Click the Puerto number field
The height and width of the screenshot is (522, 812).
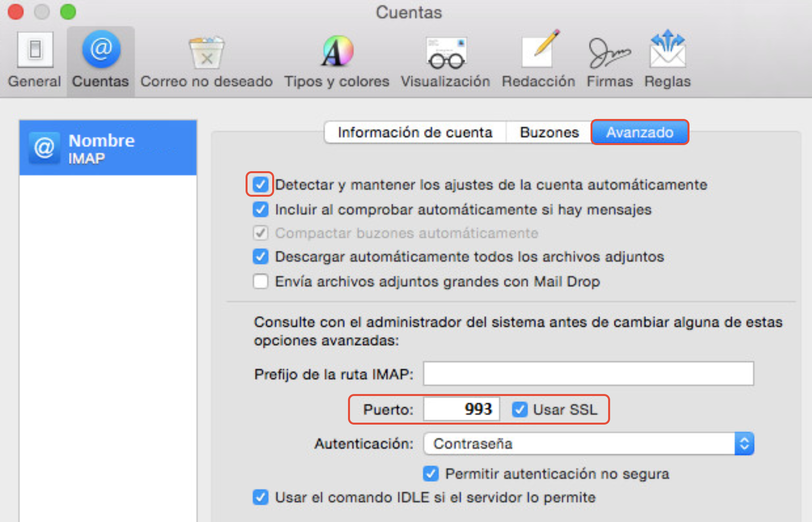(x=461, y=410)
